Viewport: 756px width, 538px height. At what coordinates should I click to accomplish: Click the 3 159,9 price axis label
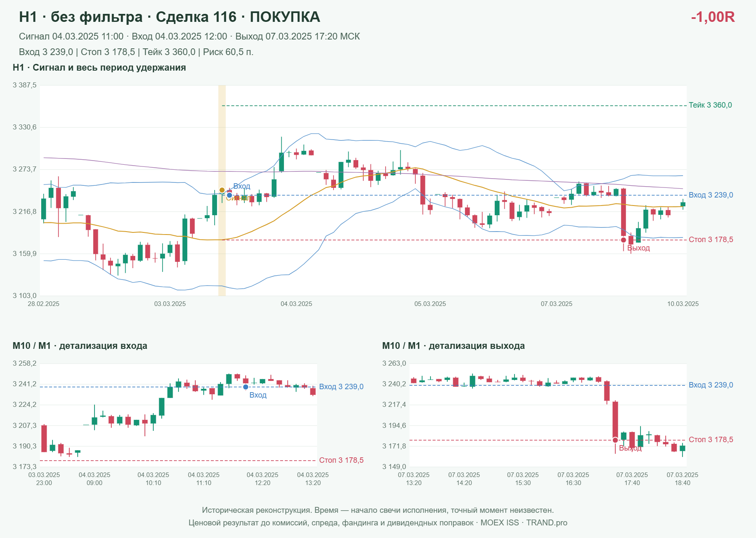pos(25,254)
